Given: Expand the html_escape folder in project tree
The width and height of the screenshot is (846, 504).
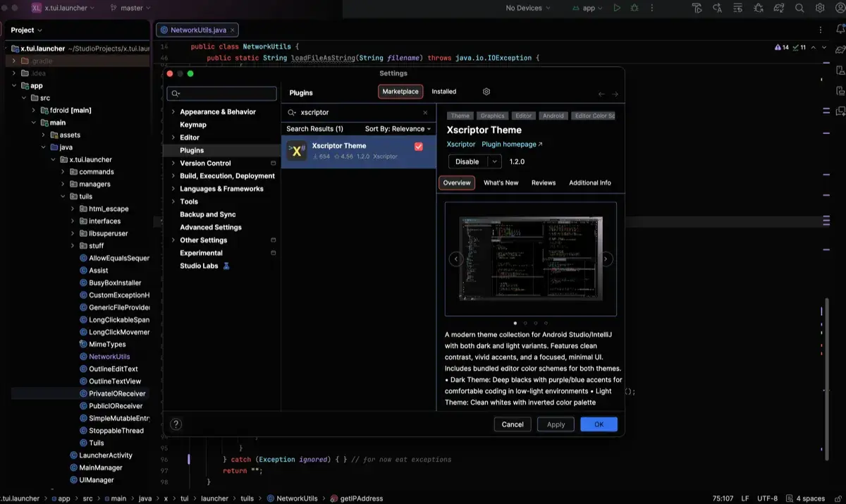Looking at the screenshot, I should (x=73, y=209).
